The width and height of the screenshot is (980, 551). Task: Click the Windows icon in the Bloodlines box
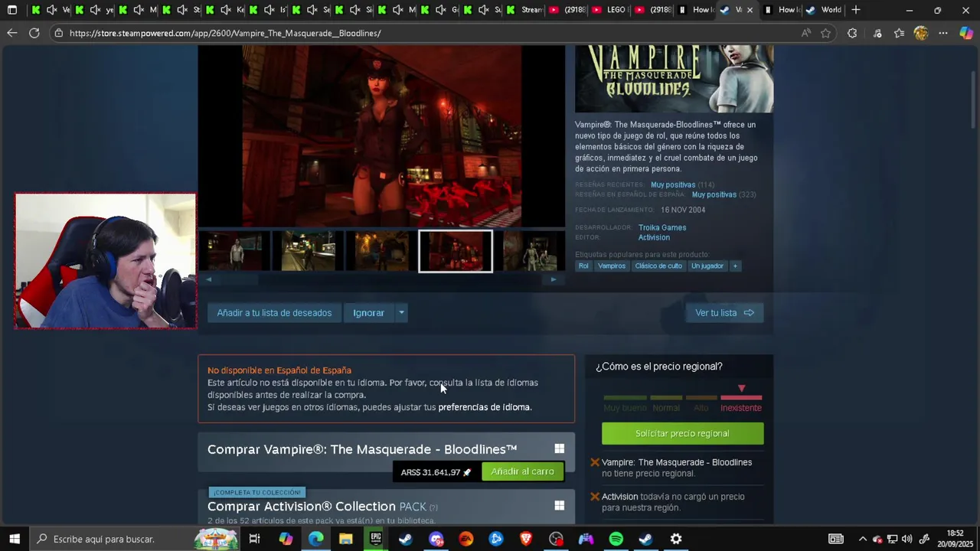pos(559,448)
